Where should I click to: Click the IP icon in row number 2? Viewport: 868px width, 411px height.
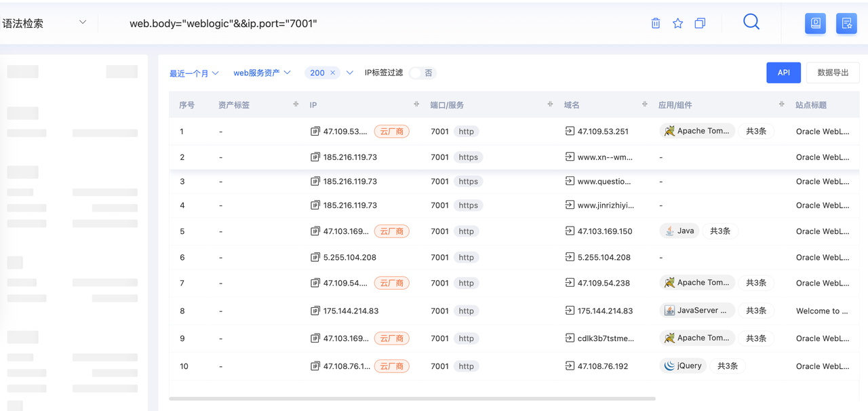point(315,157)
